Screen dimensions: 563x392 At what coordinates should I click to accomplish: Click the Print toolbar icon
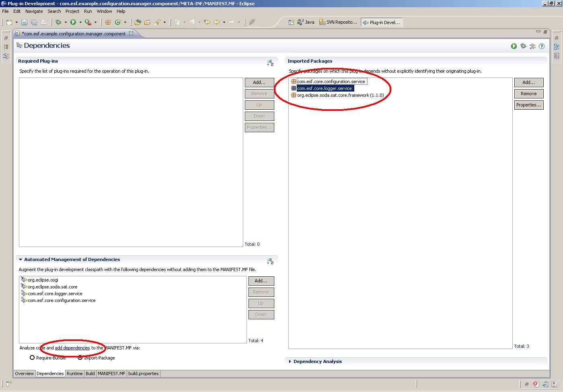pos(43,22)
